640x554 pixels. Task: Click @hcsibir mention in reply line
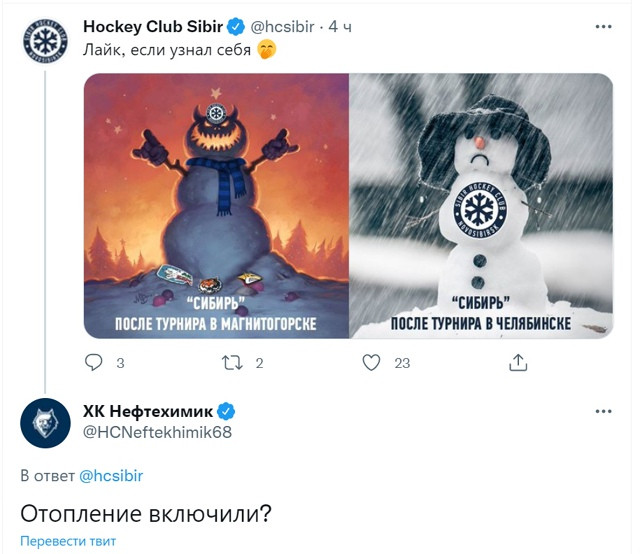[x=111, y=476]
